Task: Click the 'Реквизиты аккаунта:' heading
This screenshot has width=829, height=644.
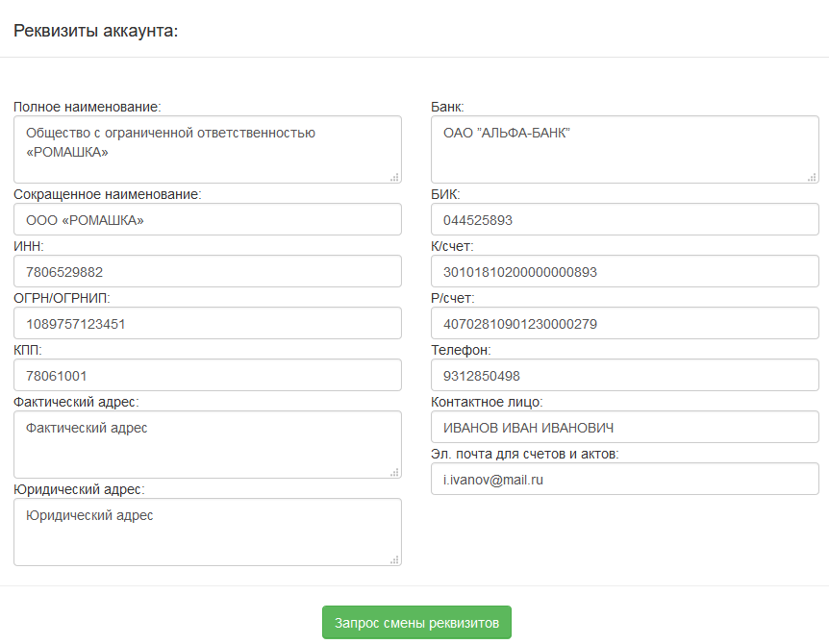Action: click(x=96, y=31)
